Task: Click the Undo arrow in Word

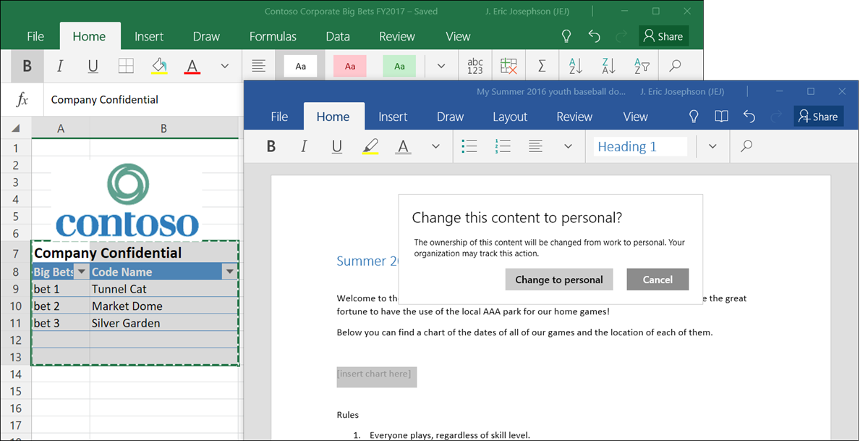Action: point(749,116)
